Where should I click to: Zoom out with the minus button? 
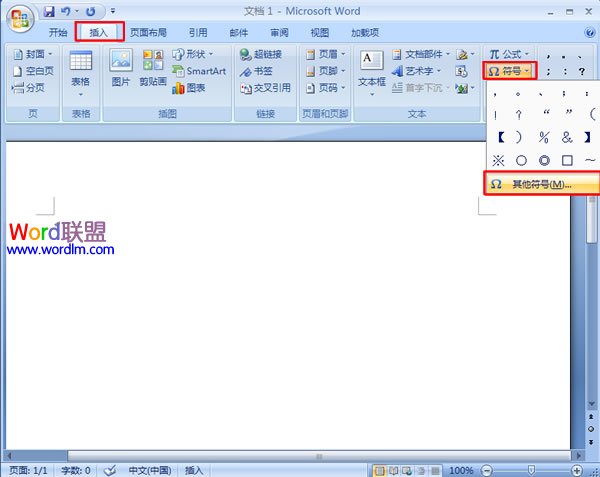coord(486,470)
